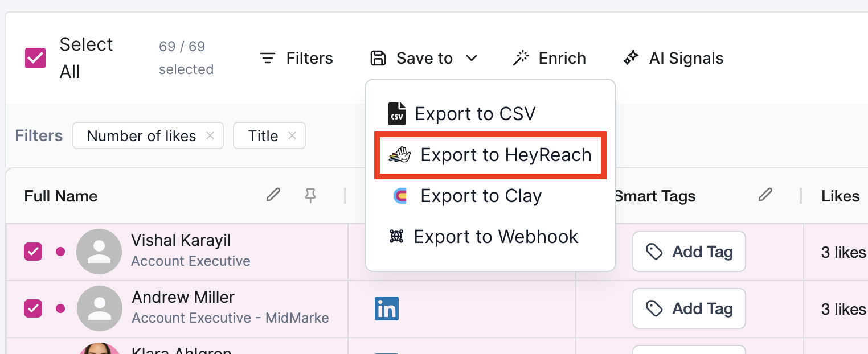The height and width of the screenshot is (354, 868).
Task: Choose Export to CSV
Action: [474, 114]
